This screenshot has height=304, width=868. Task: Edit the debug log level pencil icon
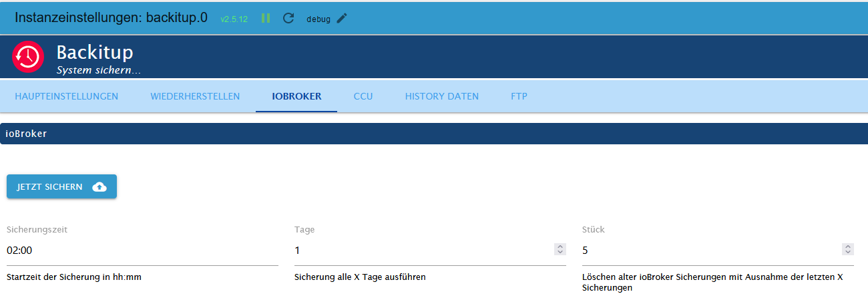[342, 18]
